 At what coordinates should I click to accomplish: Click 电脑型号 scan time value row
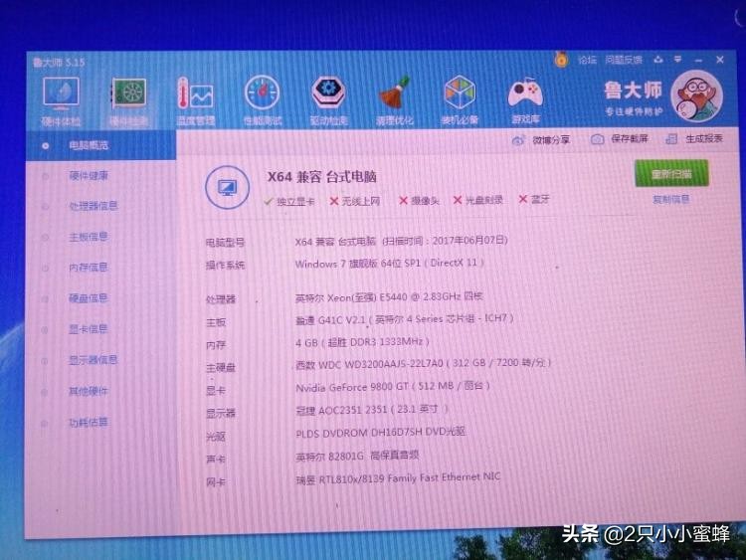pos(402,241)
